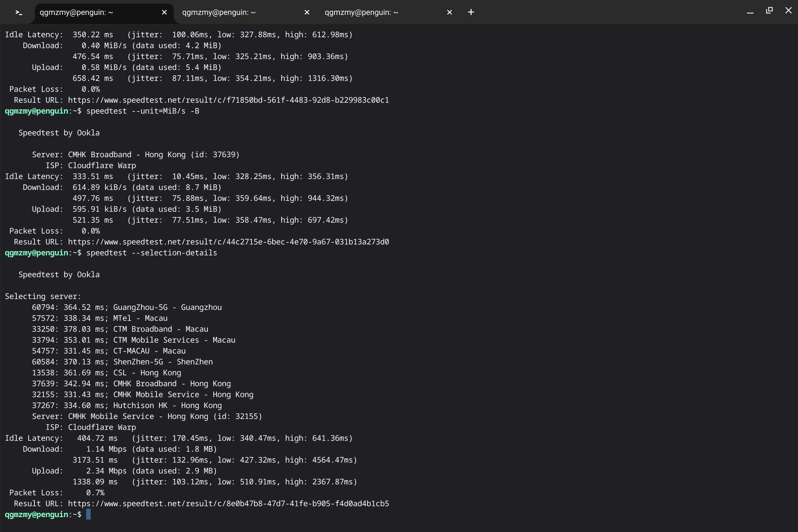Open result URL ending f4d0ad4b1cb5

pos(228,504)
